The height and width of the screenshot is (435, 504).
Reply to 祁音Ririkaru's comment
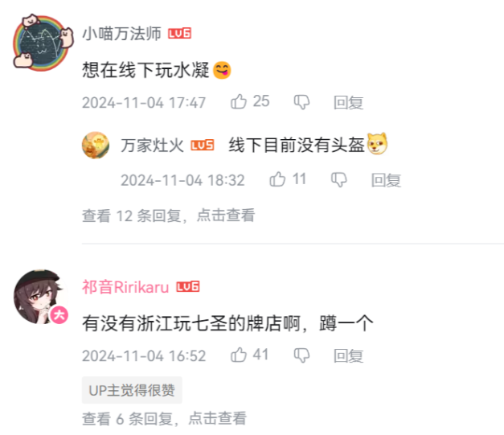[348, 356]
